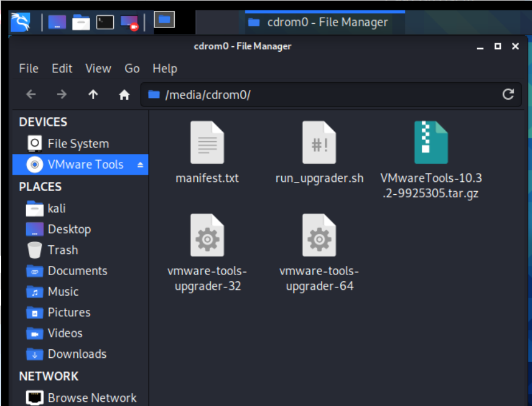Click Browse Network in the sidebar
Image resolution: width=532 pixels, height=406 pixels.
tap(92, 398)
